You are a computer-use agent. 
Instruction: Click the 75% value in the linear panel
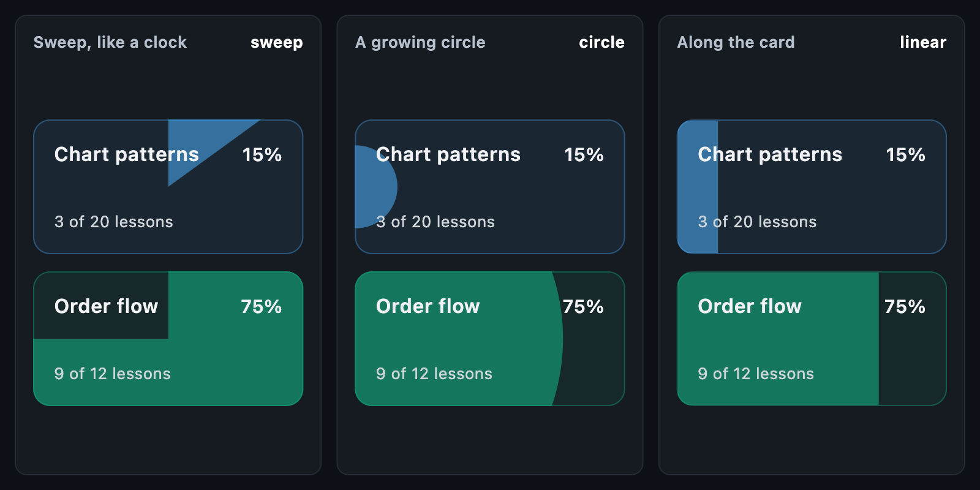905,306
